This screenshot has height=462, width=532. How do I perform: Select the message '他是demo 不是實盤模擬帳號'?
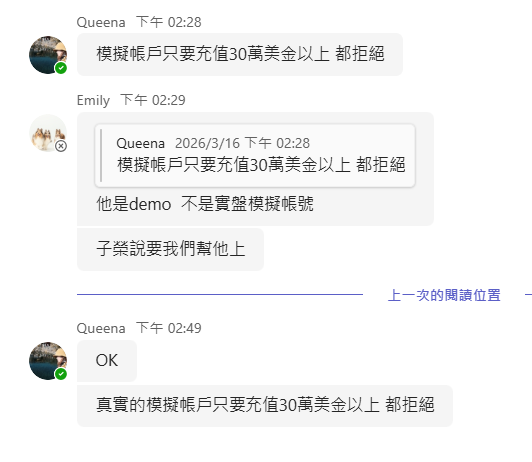point(205,204)
